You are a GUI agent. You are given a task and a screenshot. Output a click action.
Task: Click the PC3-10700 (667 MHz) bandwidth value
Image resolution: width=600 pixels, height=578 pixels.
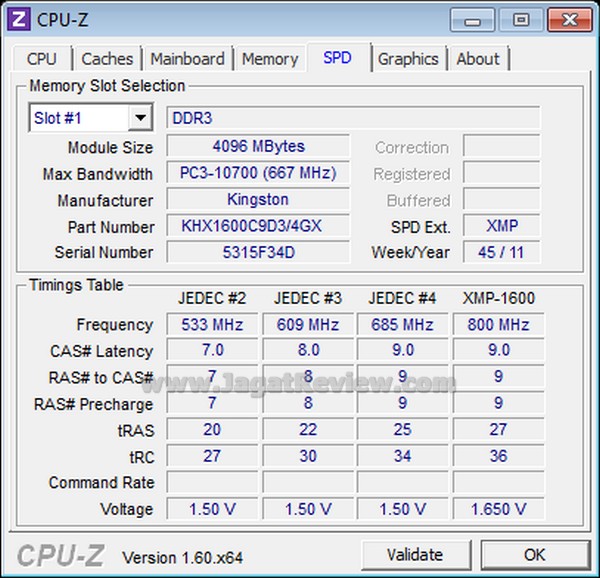[258, 173]
